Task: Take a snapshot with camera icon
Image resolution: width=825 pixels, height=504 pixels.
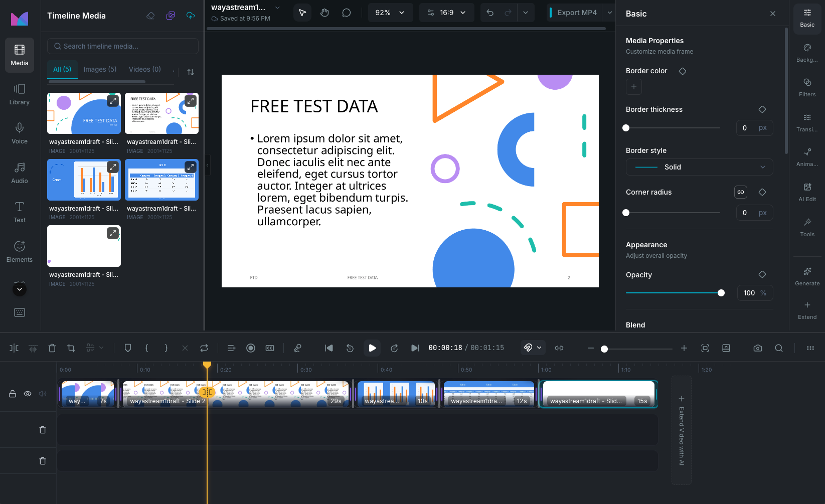Action: 758,348
